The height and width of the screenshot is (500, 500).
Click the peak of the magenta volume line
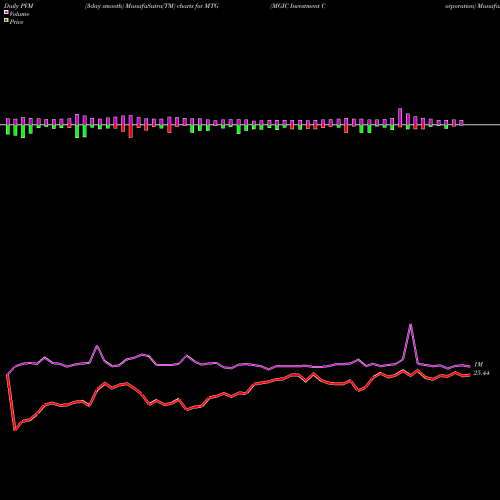410,324
